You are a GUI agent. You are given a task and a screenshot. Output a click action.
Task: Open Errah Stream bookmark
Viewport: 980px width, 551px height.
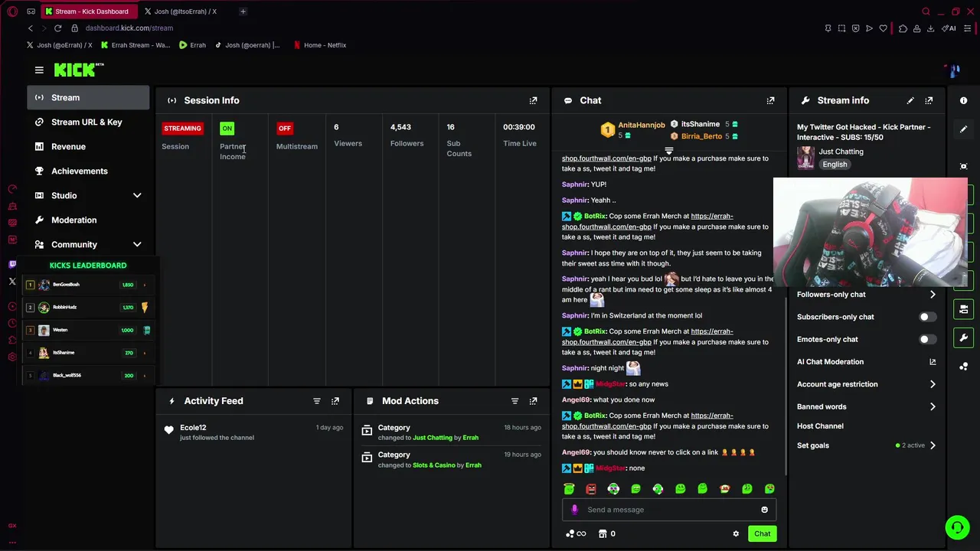pos(136,45)
